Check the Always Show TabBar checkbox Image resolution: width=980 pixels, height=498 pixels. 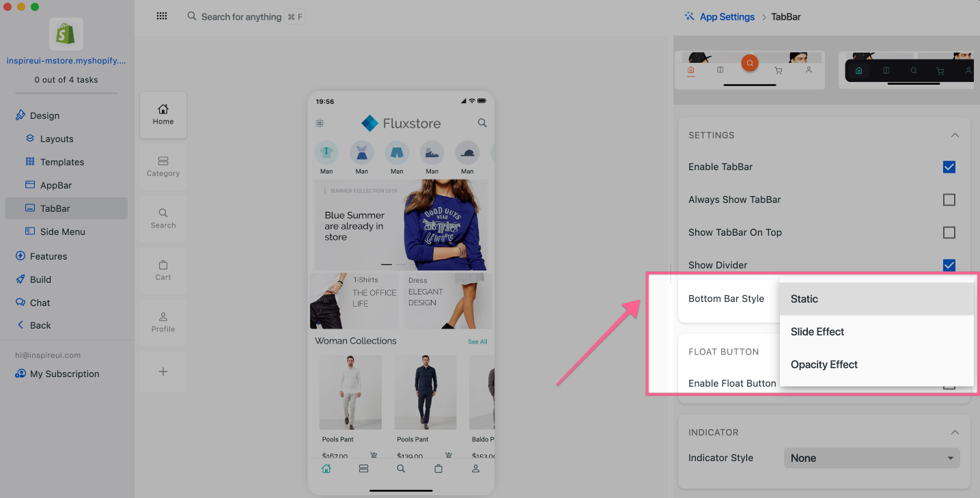[949, 199]
